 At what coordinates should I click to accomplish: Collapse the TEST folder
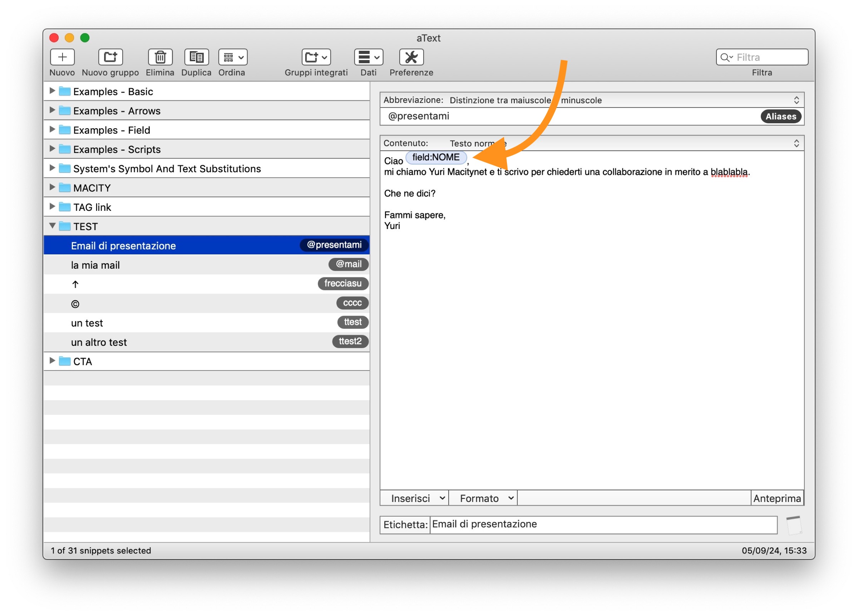click(x=52, y=226)
